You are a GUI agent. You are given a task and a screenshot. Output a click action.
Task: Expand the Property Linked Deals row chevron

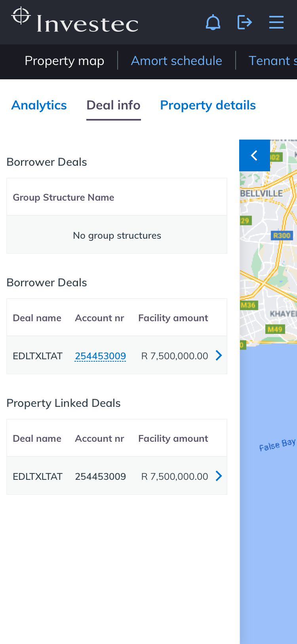[219, 476]
